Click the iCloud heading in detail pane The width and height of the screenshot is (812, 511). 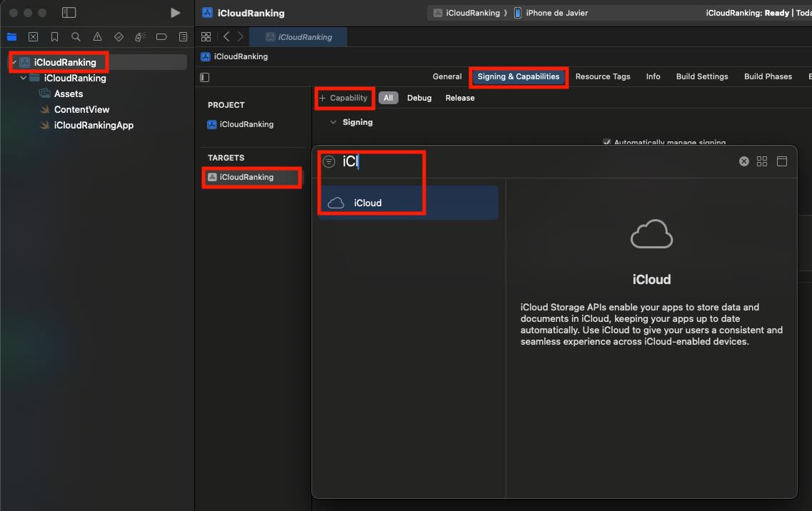tap(651, 280)
